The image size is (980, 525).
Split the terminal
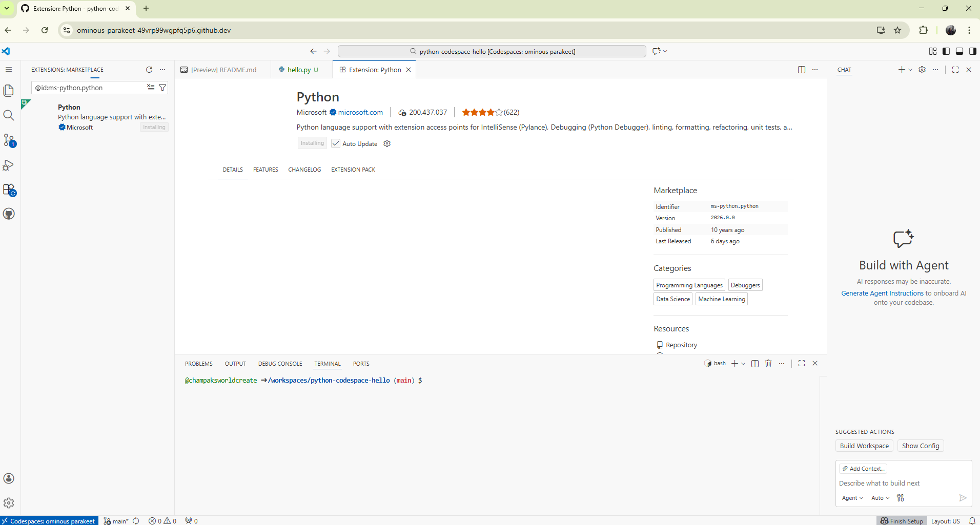tap(755, 364)
